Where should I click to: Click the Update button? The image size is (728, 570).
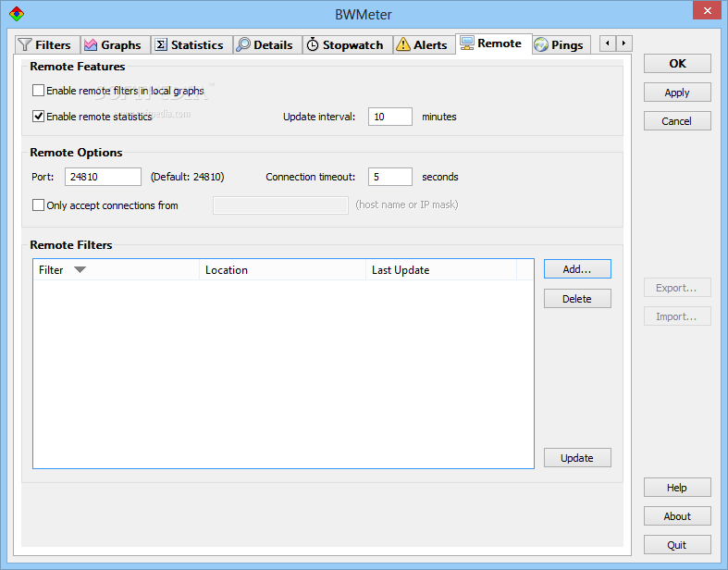pos(577,458)
